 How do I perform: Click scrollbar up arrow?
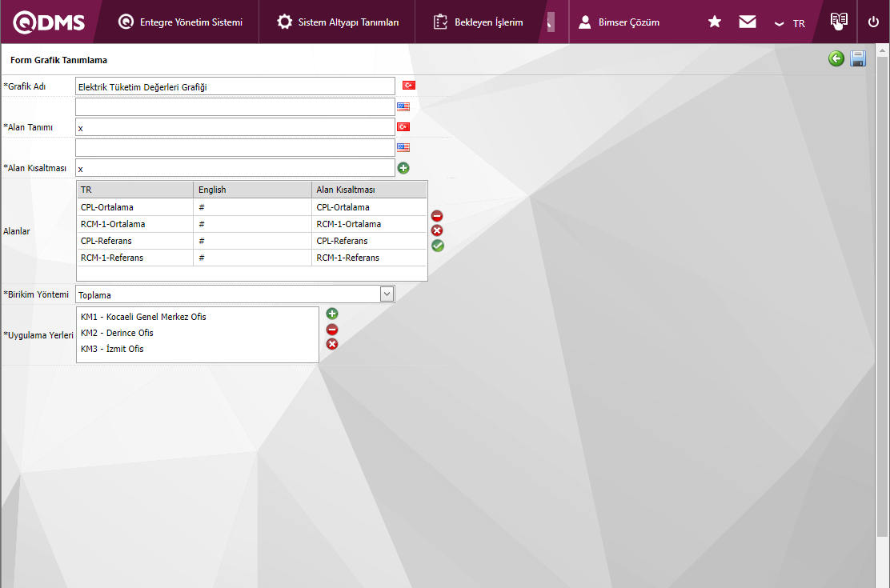882,50
